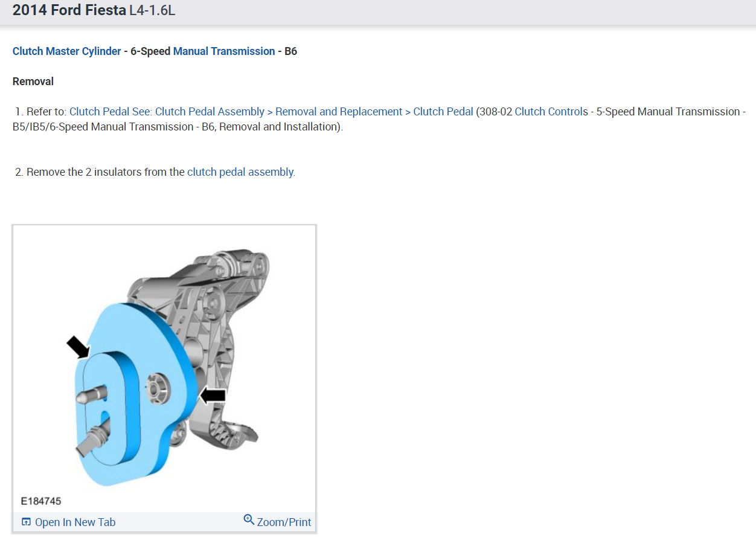Click the Zoom/Print label

[x=284, y=522]
